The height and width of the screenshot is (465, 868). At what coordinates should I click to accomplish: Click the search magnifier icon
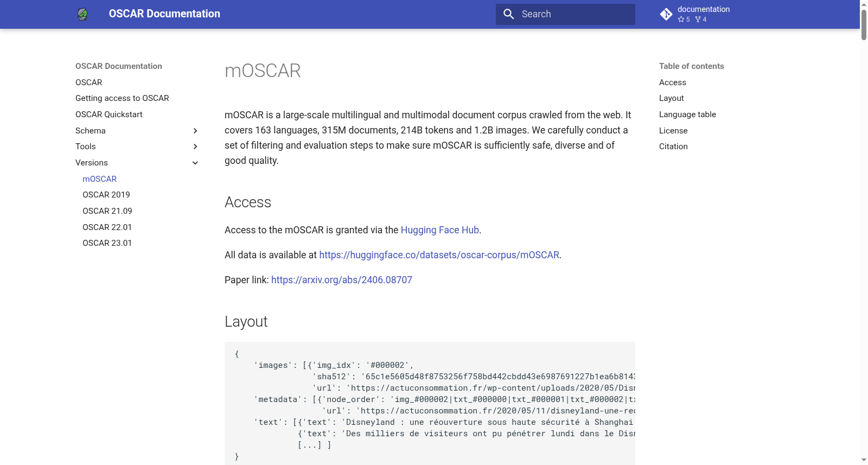508,14
